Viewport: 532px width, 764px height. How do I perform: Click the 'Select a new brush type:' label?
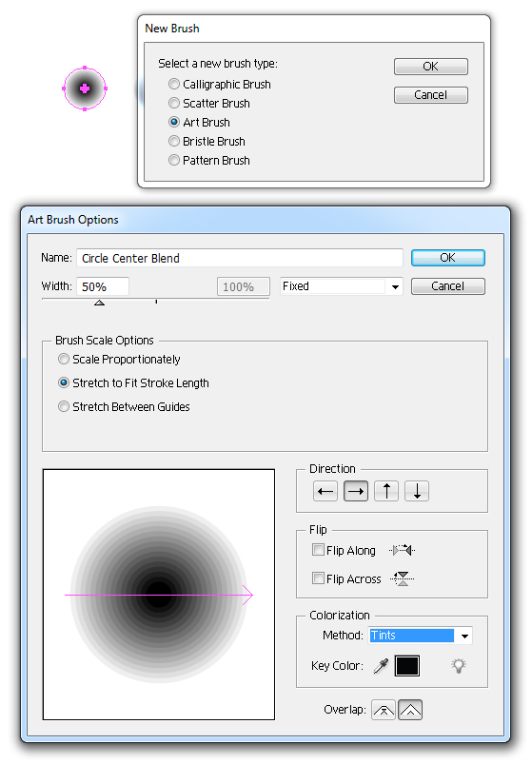pos(218,64)
